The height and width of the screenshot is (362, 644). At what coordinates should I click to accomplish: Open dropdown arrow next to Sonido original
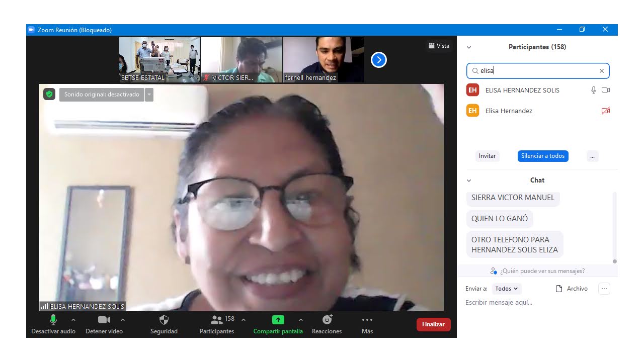point(149,95)
